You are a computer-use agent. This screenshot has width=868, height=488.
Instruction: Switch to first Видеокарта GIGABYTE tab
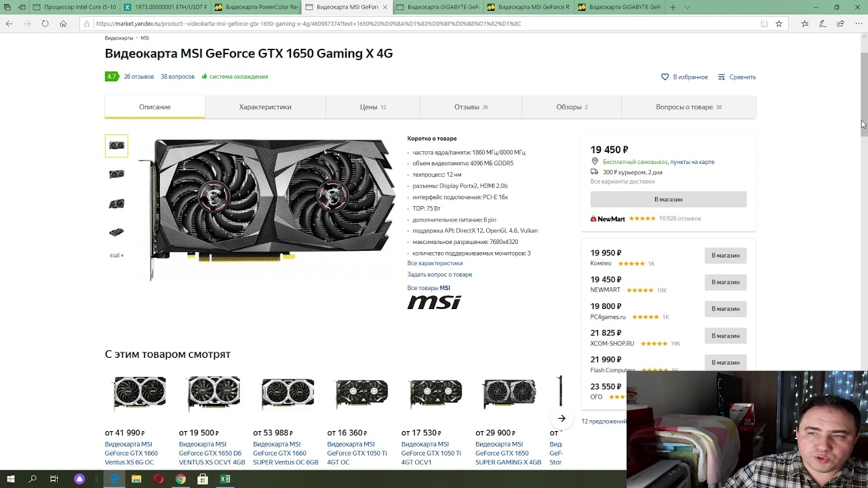coord(439,7)
